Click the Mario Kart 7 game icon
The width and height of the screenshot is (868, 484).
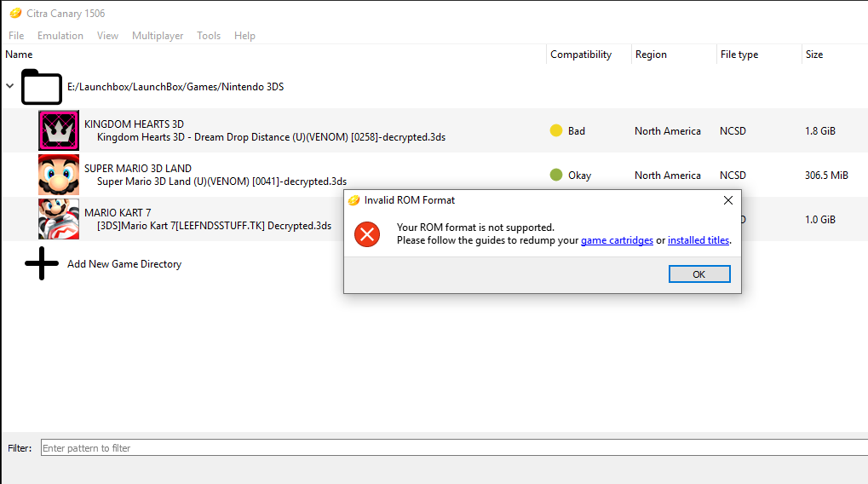[x=59, y=219]
